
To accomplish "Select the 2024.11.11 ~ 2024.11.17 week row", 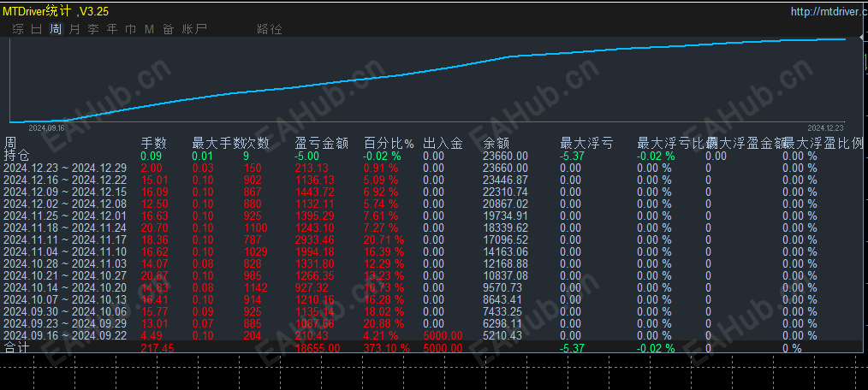I will (x=433, y=239).
